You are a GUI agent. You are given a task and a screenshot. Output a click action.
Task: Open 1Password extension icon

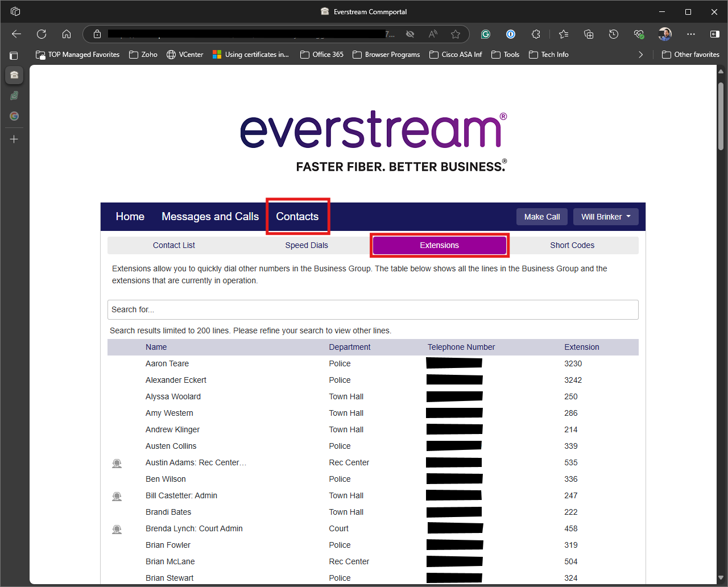[x=511, y=34]
